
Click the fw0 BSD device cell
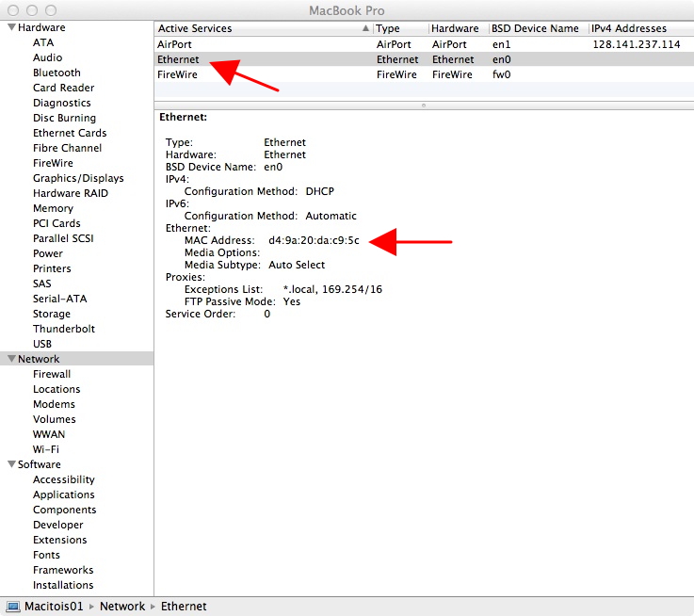tap(502, 74)
